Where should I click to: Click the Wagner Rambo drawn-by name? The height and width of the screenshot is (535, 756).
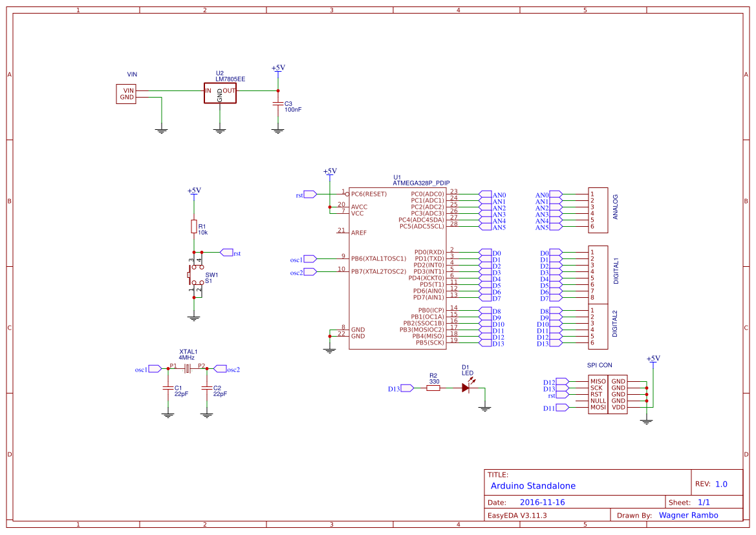coord(689,515)
